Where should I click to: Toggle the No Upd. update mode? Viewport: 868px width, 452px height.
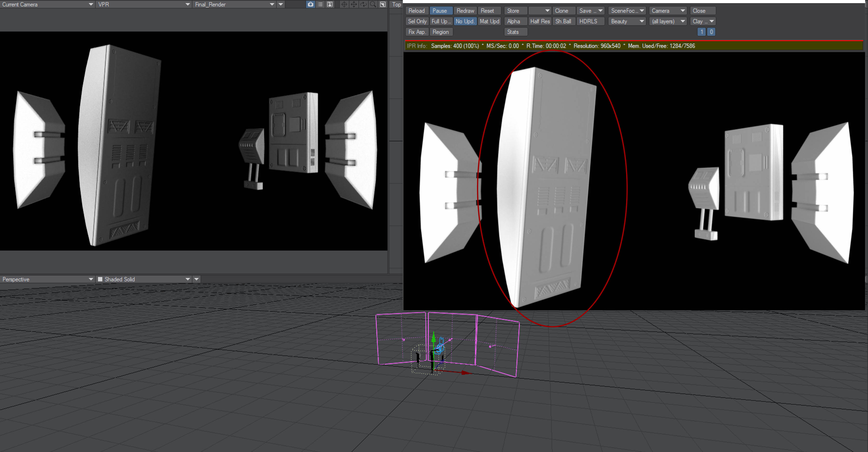point(465,21)
